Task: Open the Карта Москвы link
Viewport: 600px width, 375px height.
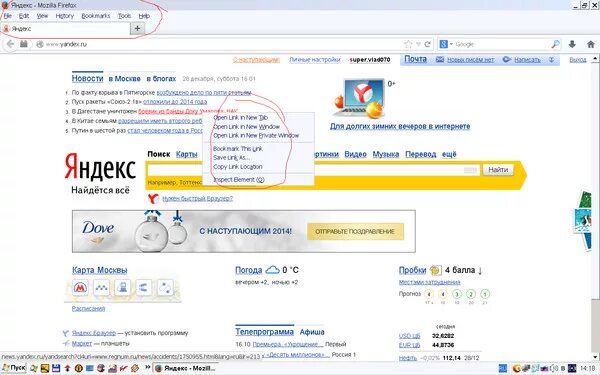Action: click(x=99, y=270)
